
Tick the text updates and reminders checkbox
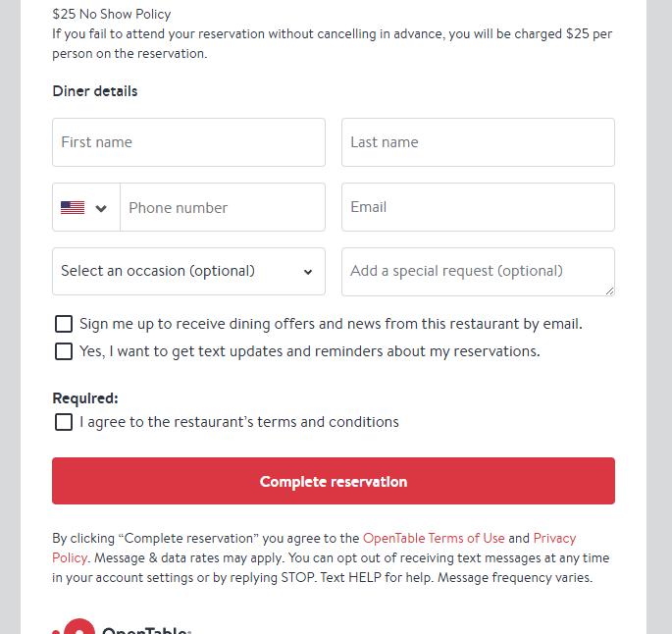pos(64,351)
